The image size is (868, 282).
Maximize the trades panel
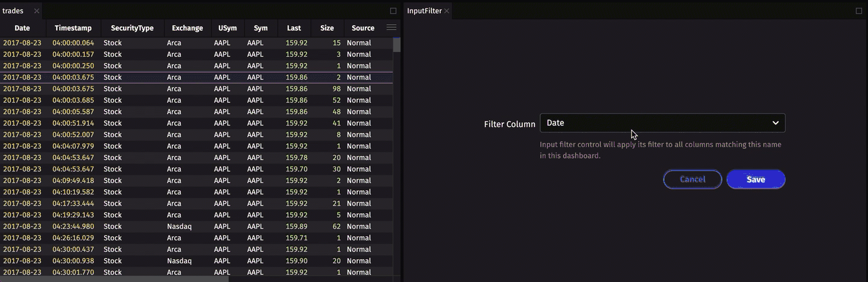393,11
